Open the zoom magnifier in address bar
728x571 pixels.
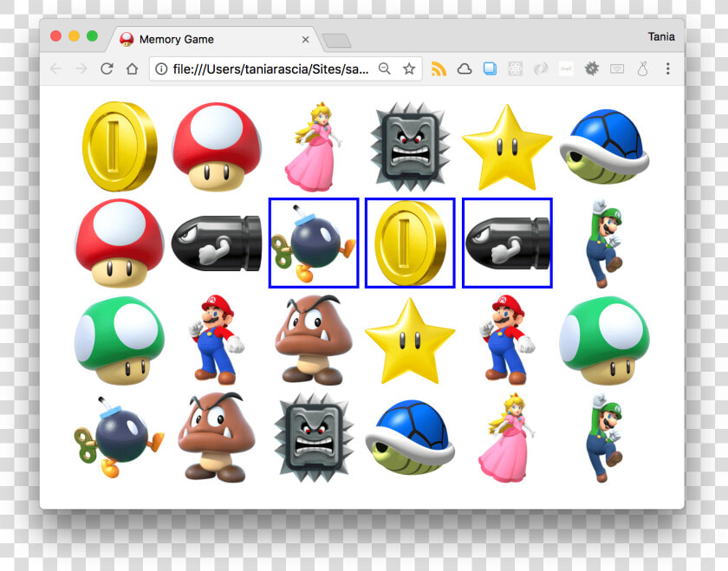[385, 68]
